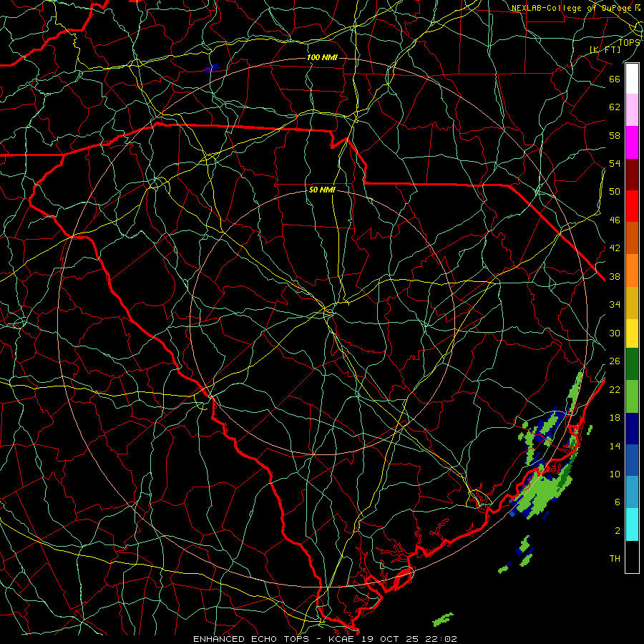Pick the dark orange legend swatch
644x644 pixels.
632,238
